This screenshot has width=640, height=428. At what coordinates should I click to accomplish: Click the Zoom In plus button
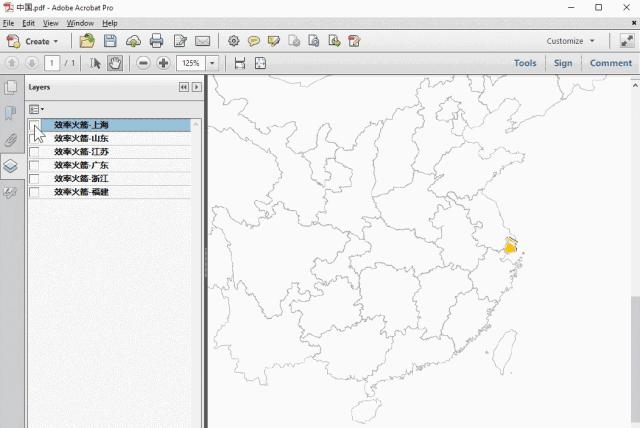(163, 63)
